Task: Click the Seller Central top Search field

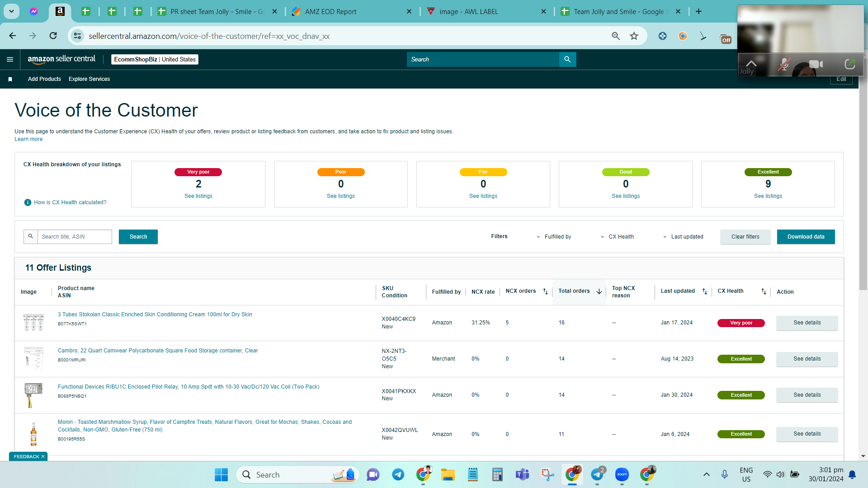Action: 483,59
